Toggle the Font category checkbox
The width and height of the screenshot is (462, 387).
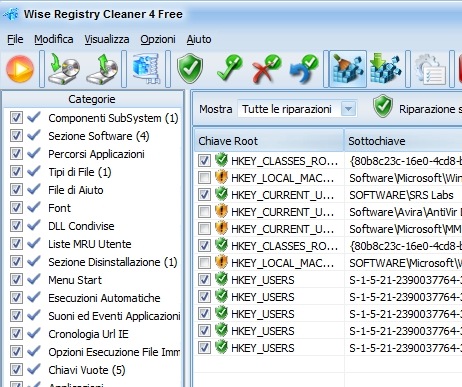pyautogui.click(x=16, y=208)
